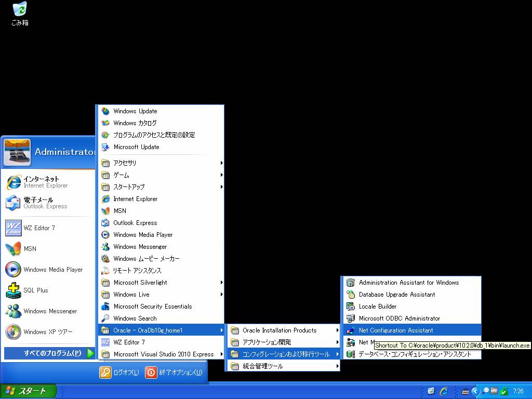The width and height of the screenshot is (532, 399).
Task: Click the Windows ムービー メーカー icon
Action: (105, 259)
